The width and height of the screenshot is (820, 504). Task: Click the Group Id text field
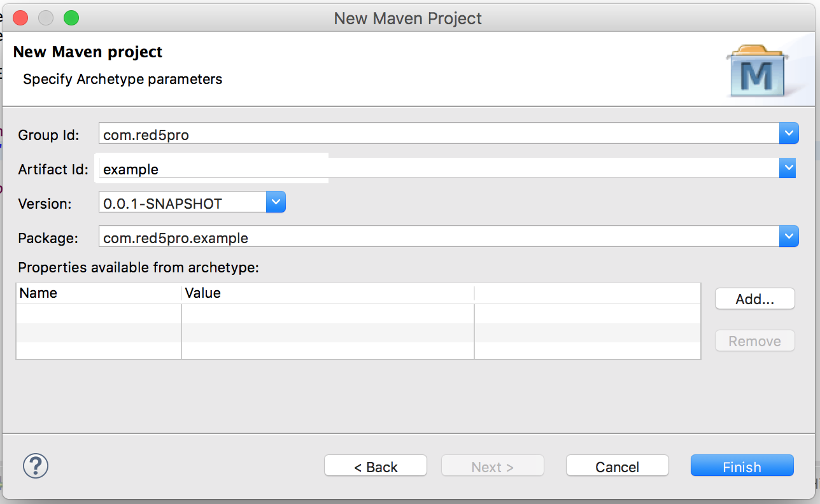tap(439, 134)
